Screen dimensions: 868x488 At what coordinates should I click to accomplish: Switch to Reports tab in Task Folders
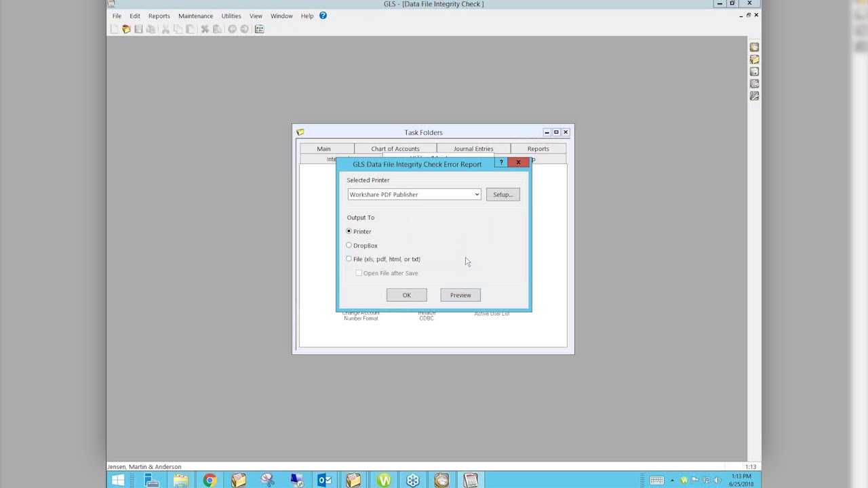(x=538, y=148)
